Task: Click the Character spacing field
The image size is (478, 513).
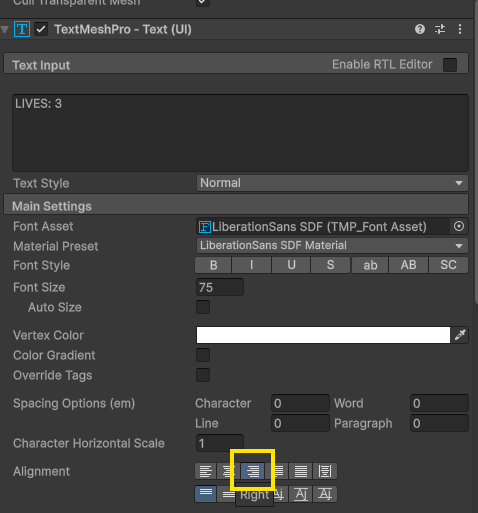Action: point(300,403)
